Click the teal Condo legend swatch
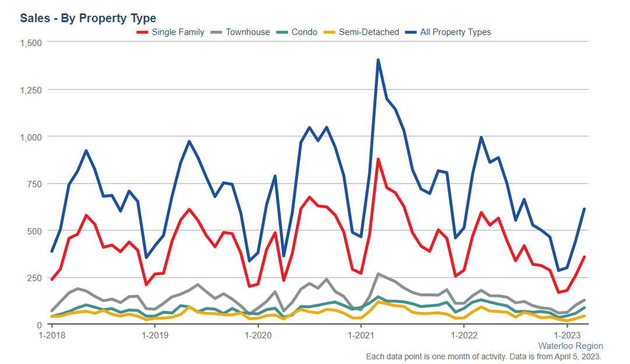 coord(282,33)
